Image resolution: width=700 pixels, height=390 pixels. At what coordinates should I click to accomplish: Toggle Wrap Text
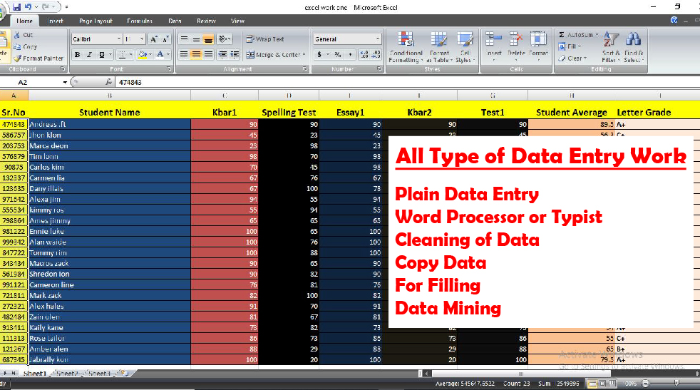265,39
